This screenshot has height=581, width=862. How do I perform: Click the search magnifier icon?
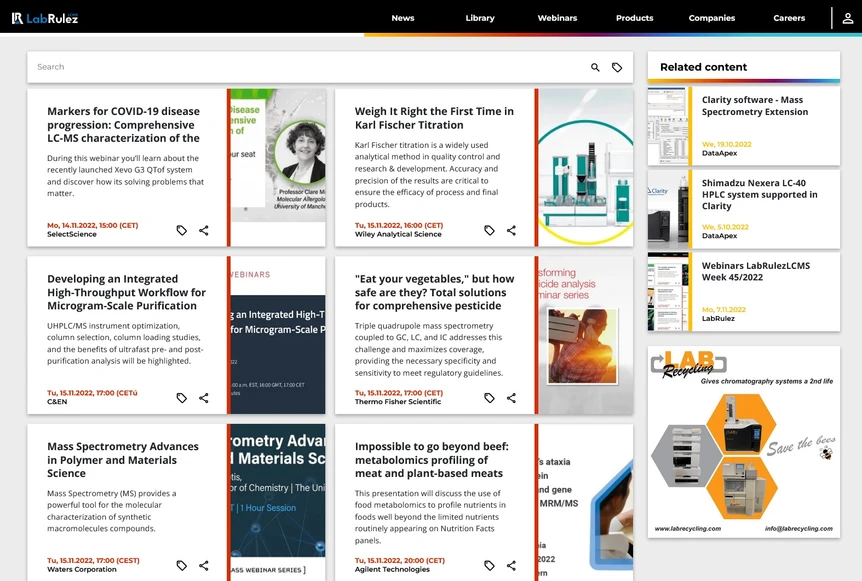point(595,67)
